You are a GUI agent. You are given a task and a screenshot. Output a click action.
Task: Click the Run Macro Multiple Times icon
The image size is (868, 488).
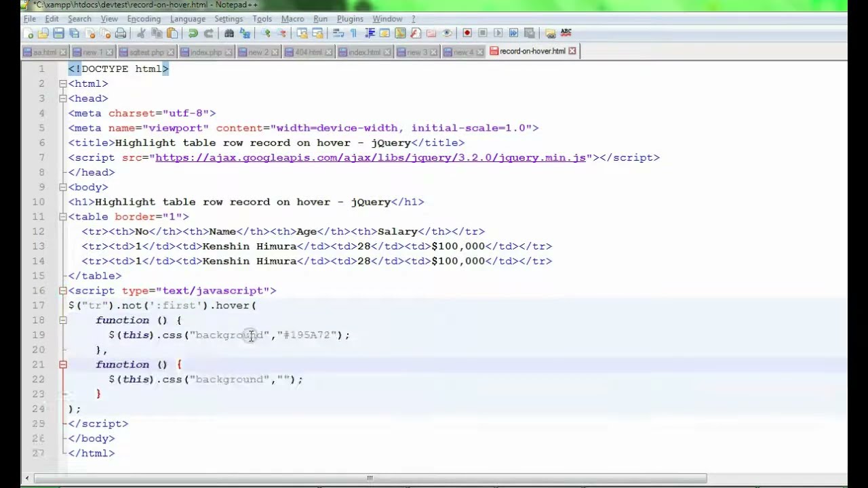pos(514,33)
